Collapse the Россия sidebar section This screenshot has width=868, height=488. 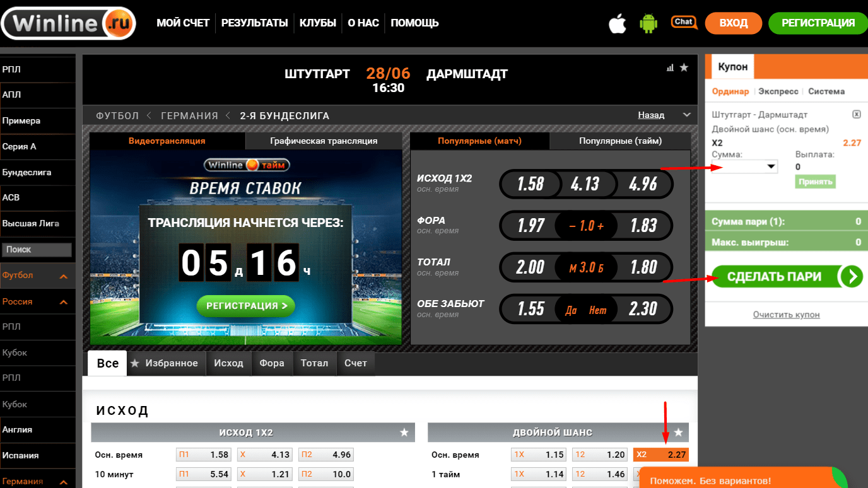click(x=64, y=302)
